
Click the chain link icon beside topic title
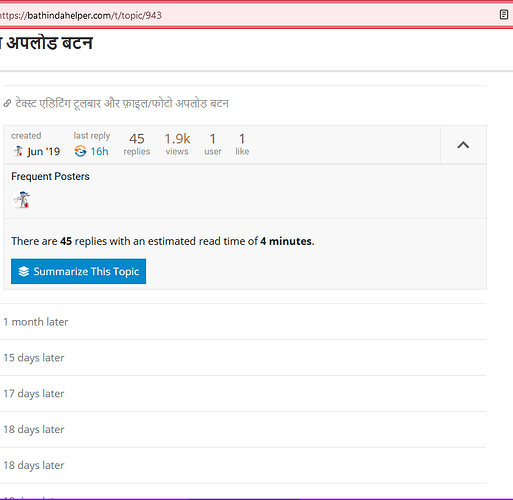7,104
